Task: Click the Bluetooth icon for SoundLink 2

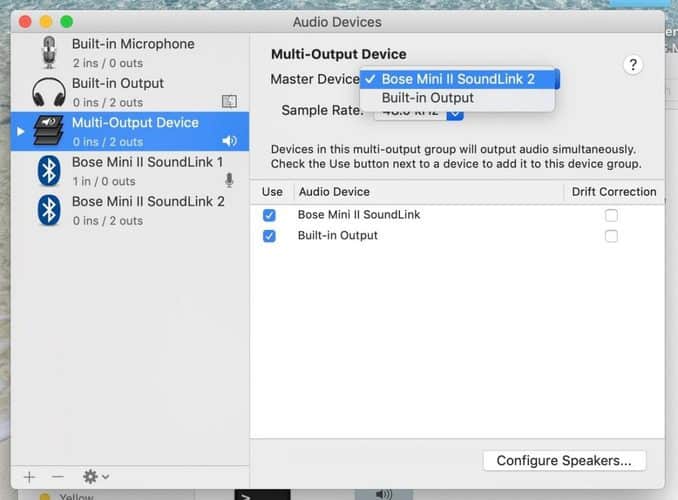Action: [x=49, y=210]
